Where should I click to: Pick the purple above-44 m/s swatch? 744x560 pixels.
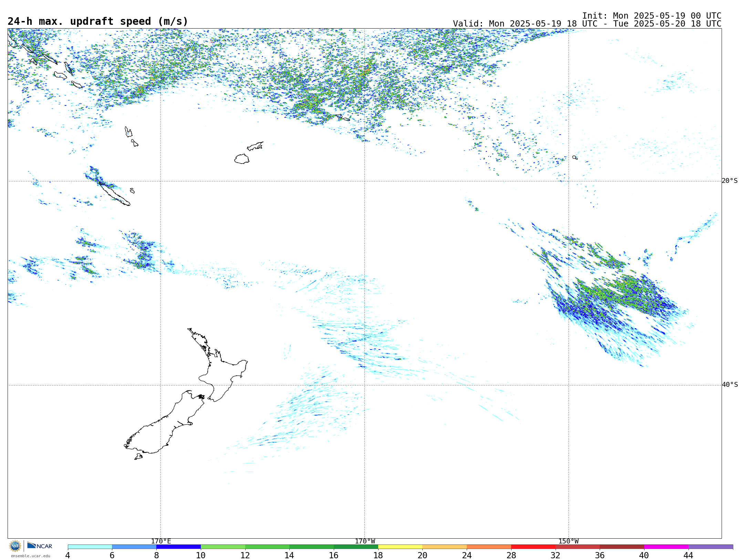tap(711, 547)
